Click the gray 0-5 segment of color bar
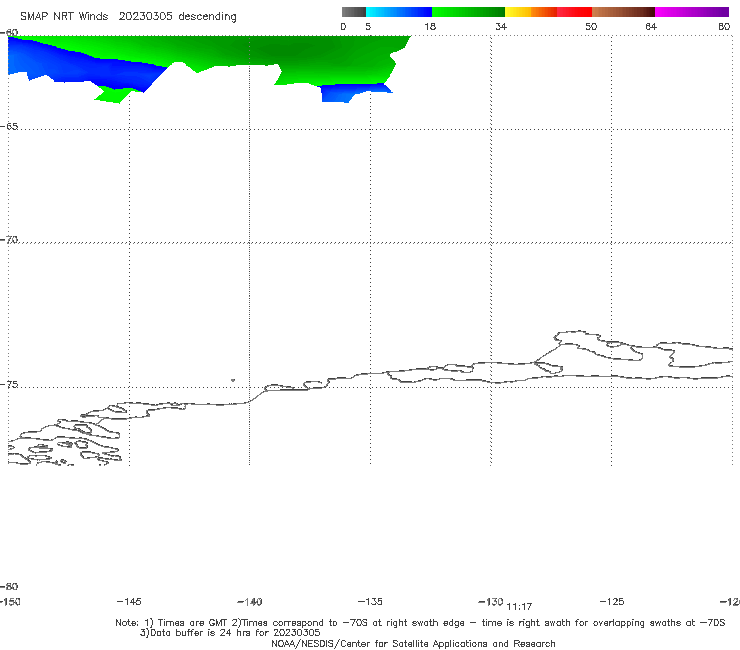Image resolution: width=740 pixels, height=650 pixels. point(353,12)
